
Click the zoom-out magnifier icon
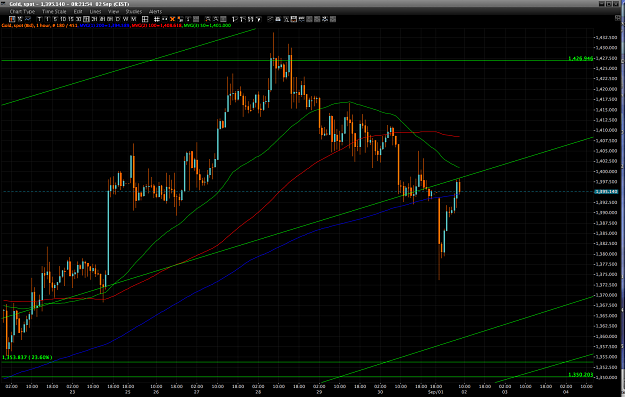point(216,19)
